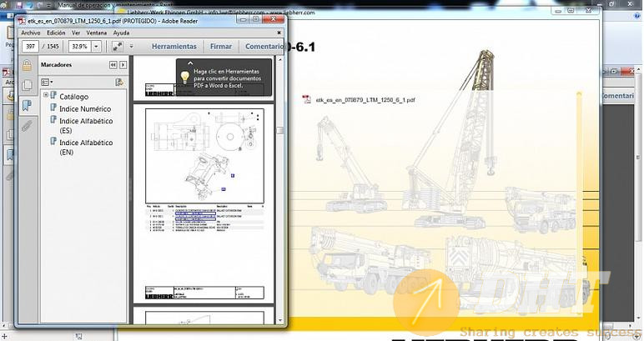The image size is (644, 341).
Task: Open the Edición menu
Action: (56, 33)
